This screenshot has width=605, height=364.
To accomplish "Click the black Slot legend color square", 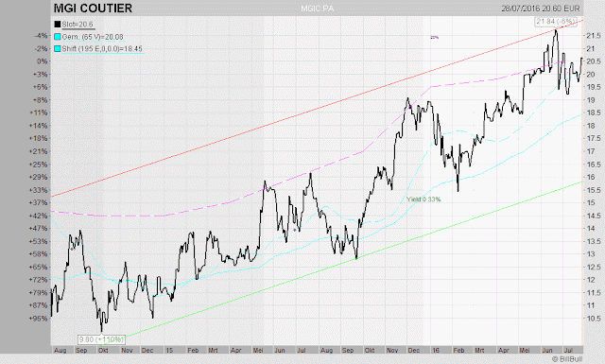I will (58, 25).
